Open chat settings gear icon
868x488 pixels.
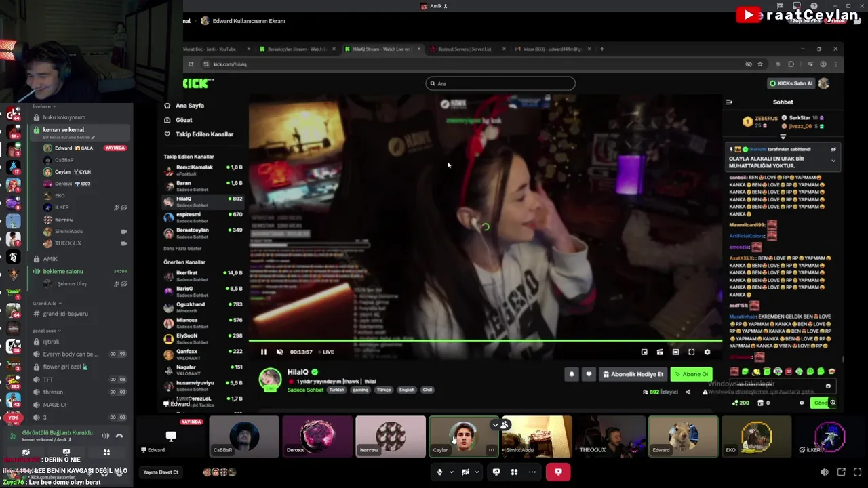click(802, 403)
